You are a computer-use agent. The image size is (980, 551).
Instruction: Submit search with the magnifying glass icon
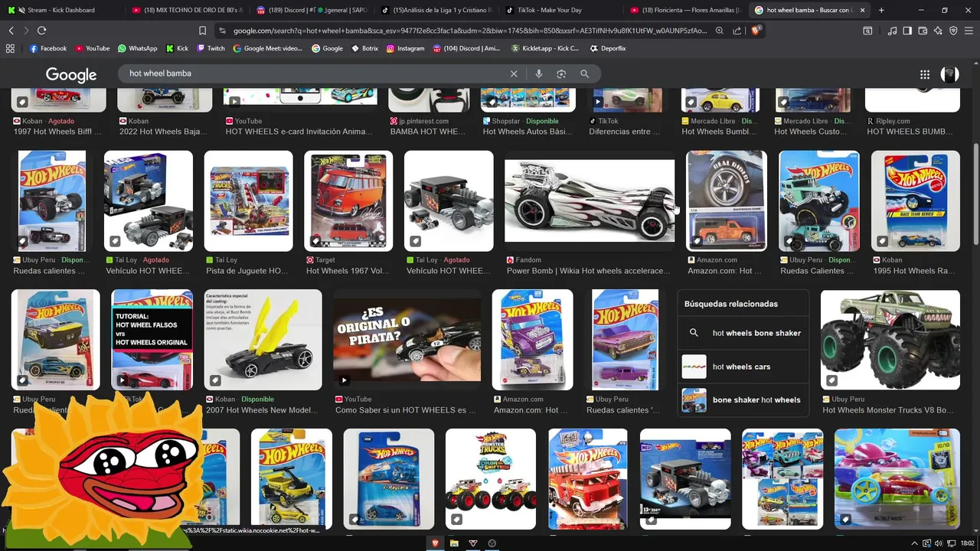pyautogui.click(x=584, y=73)
